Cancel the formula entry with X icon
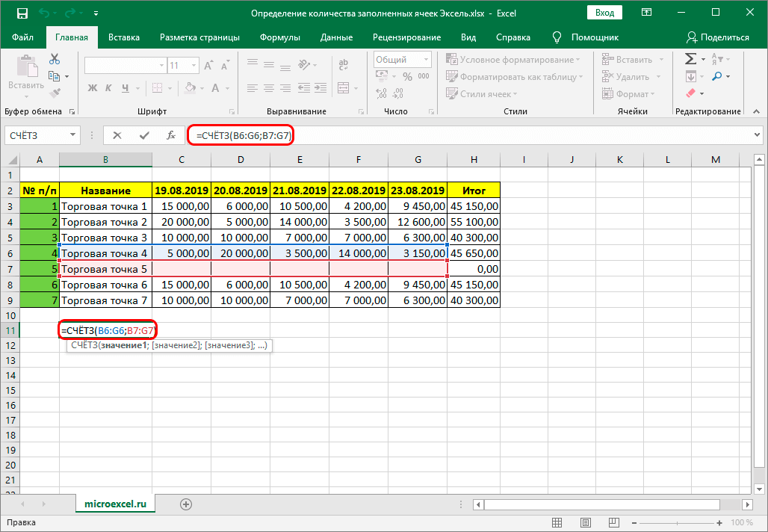 tap(117, 135)
